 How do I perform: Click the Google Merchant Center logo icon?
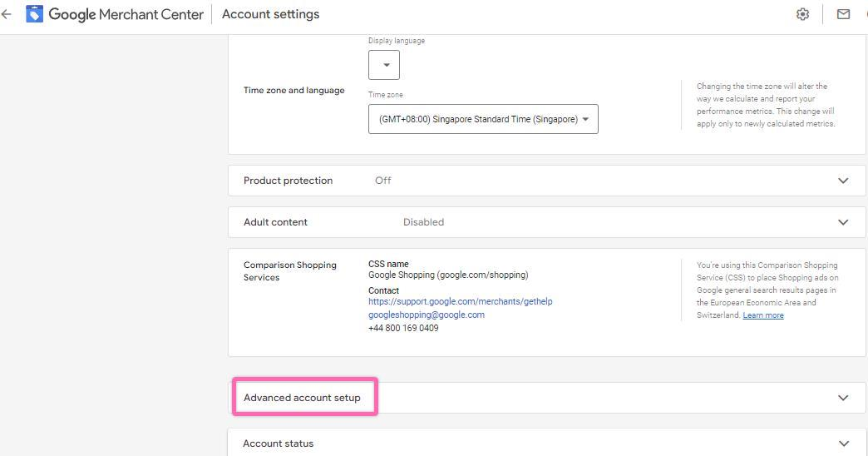[x=35, y=14]
